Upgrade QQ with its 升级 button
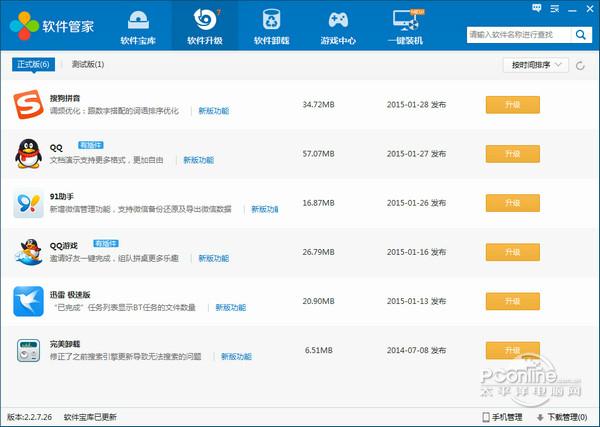 513,153
